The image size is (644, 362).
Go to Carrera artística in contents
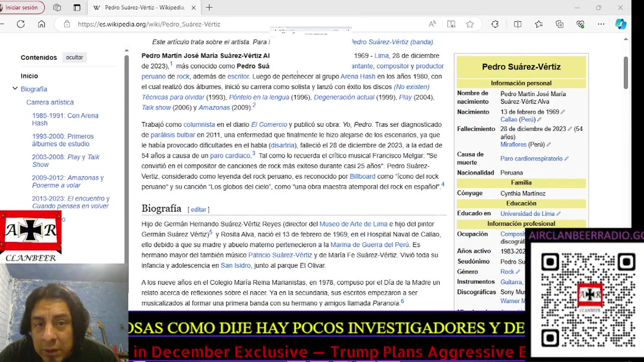(x=50, y=102)
